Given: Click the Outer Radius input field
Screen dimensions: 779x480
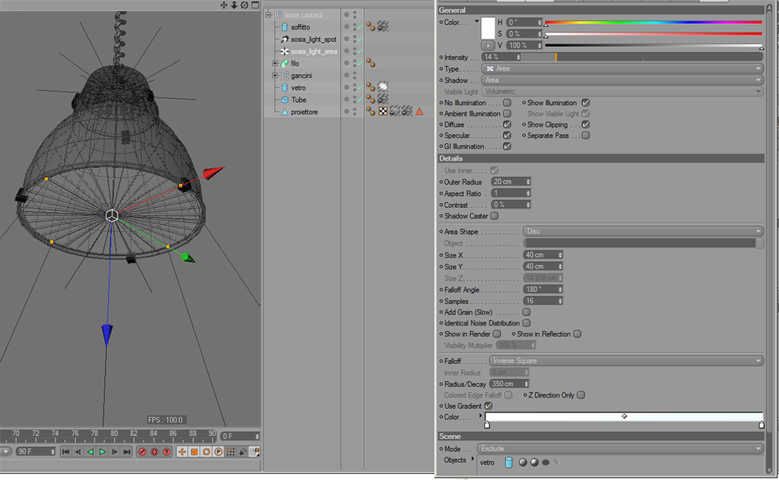Looking at the screenshot, I should (x=511, y=182).
